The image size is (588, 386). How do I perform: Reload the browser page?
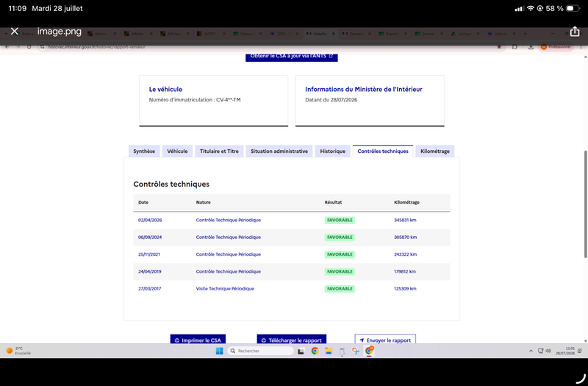pyautogui.click(x=29, y=47)
